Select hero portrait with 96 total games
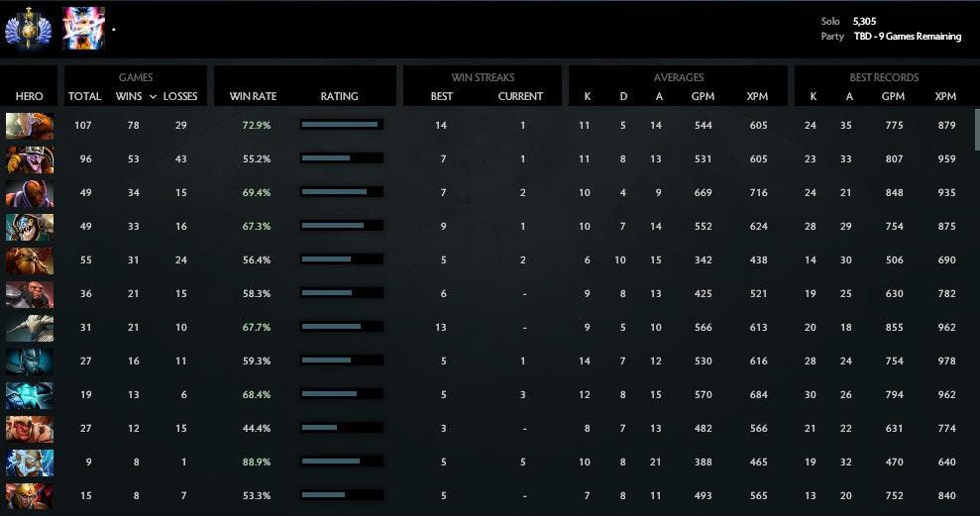Screen dimensions: 980x516 tap(29, 159)
